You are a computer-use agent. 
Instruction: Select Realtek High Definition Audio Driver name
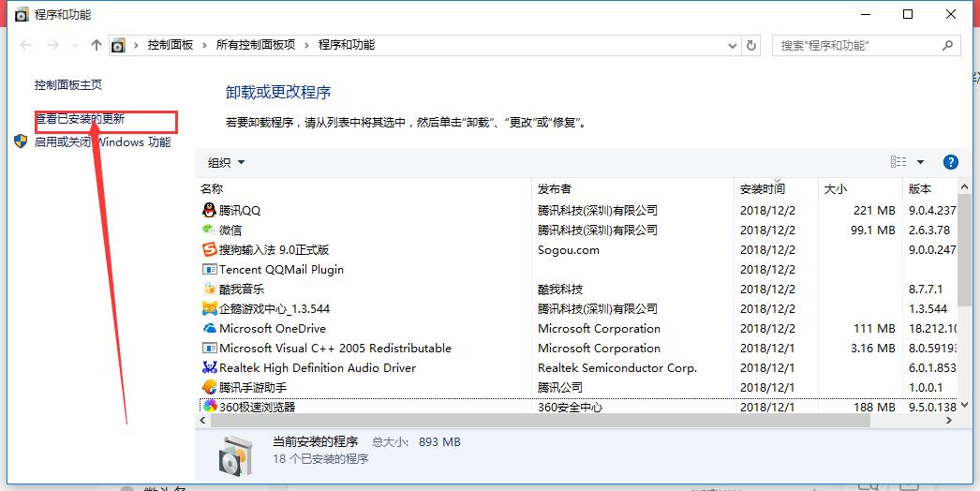coord(318,367)
